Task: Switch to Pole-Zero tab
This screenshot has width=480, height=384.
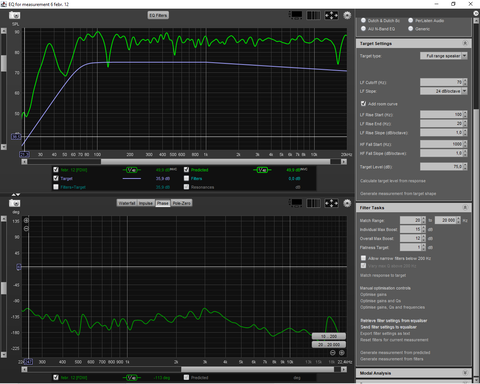Action: pyautogui.click(x=181, y=203)
